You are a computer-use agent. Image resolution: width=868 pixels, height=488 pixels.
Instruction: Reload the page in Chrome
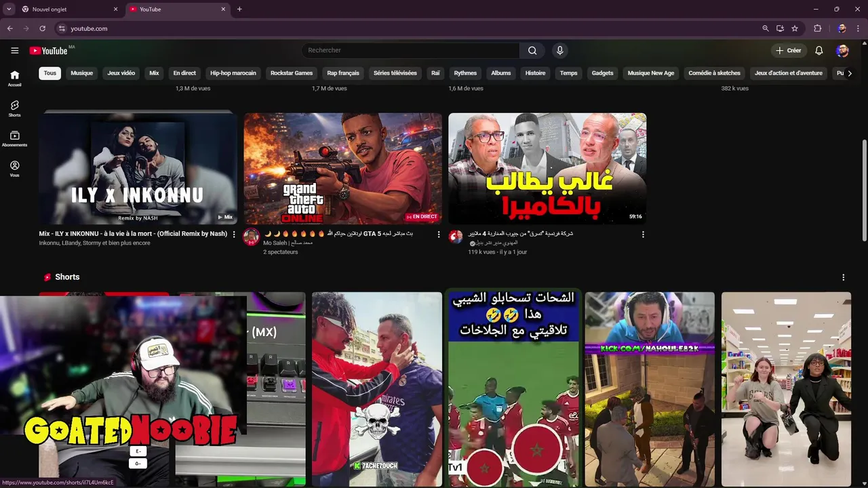42,28
